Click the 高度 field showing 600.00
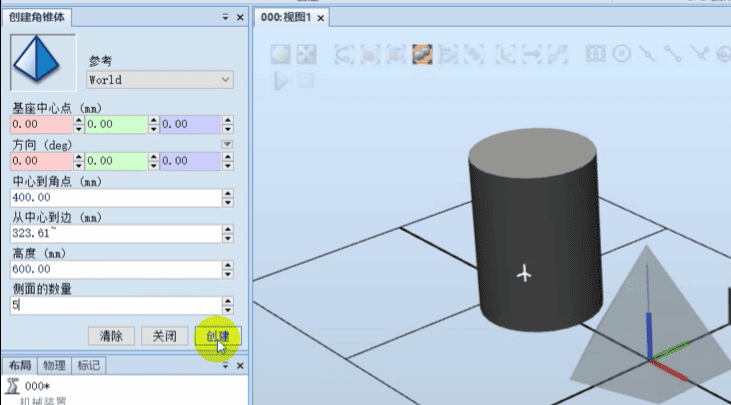 [x=116, y=269]
